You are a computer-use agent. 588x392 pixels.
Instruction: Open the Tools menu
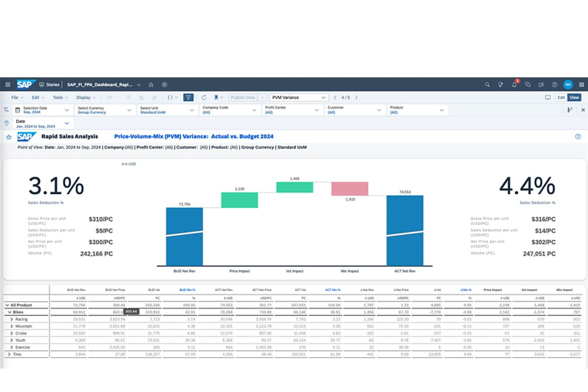60,97
